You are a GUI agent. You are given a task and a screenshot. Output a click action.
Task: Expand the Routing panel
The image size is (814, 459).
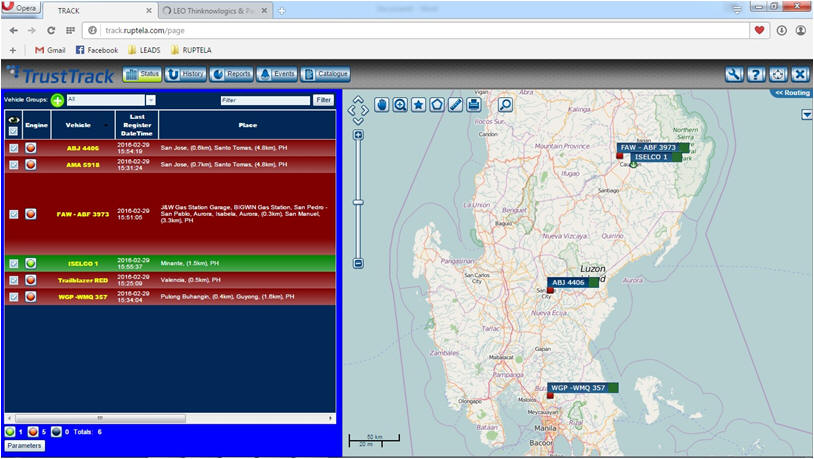[x=792, y=93]
